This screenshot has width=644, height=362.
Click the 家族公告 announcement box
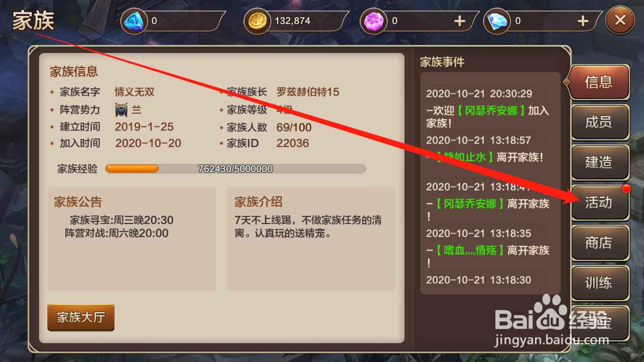tap(132, 239)
